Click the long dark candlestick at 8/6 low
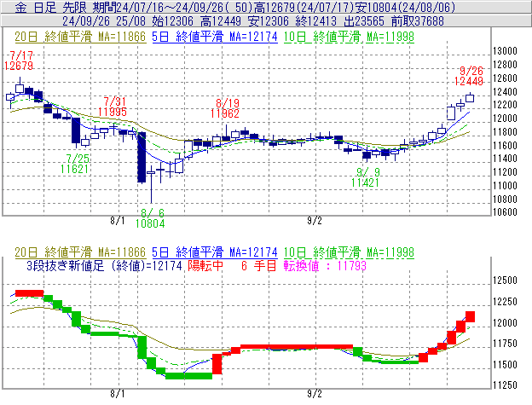This screenshot has width=532, height=405. click(x=142, y=158)
